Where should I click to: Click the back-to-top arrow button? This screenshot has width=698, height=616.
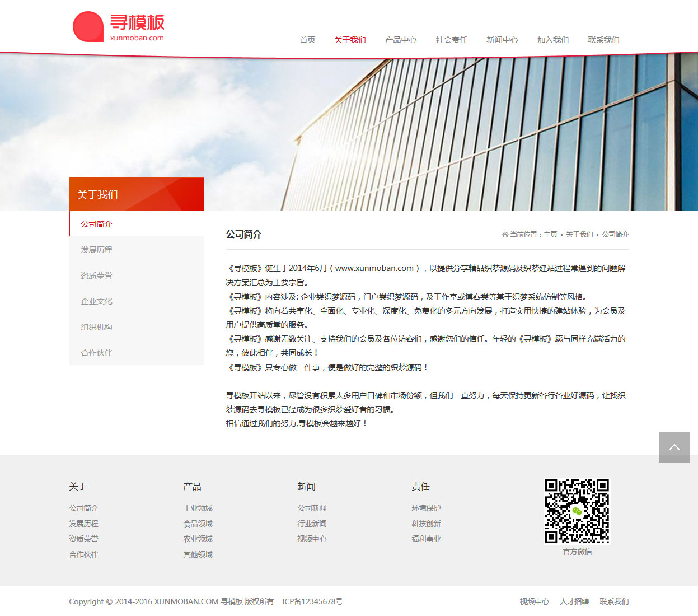(674, 447)
